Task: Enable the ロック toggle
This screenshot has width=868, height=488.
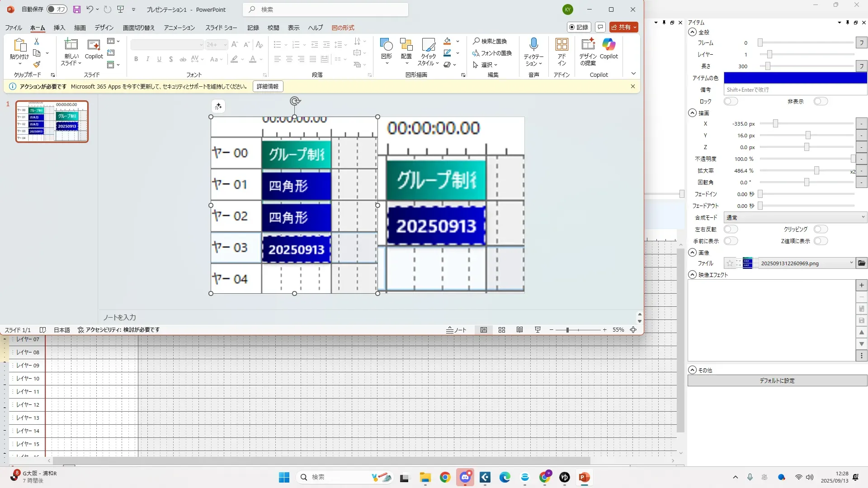Action: [x=731, y=101]
